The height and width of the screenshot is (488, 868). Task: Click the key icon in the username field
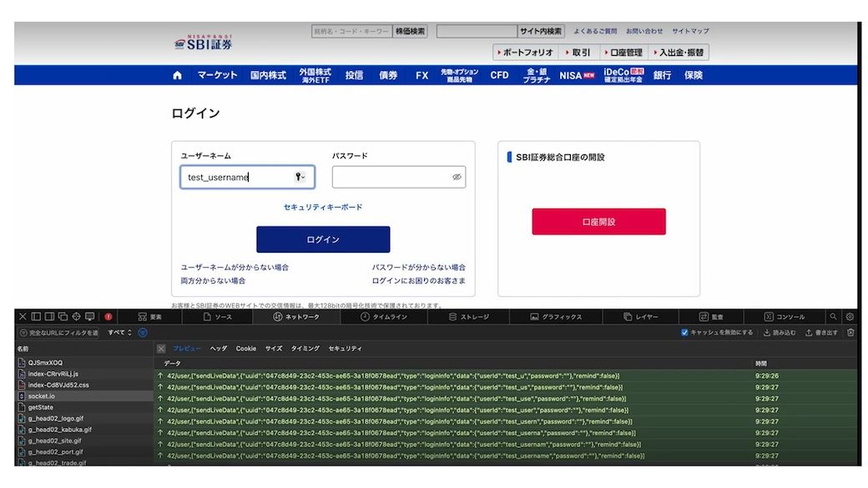(x=300, y=177)
